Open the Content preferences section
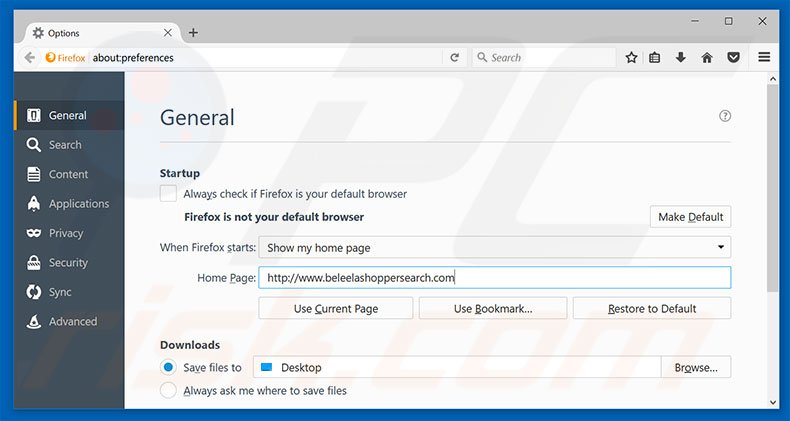The image size is (790, 421). 69,174
